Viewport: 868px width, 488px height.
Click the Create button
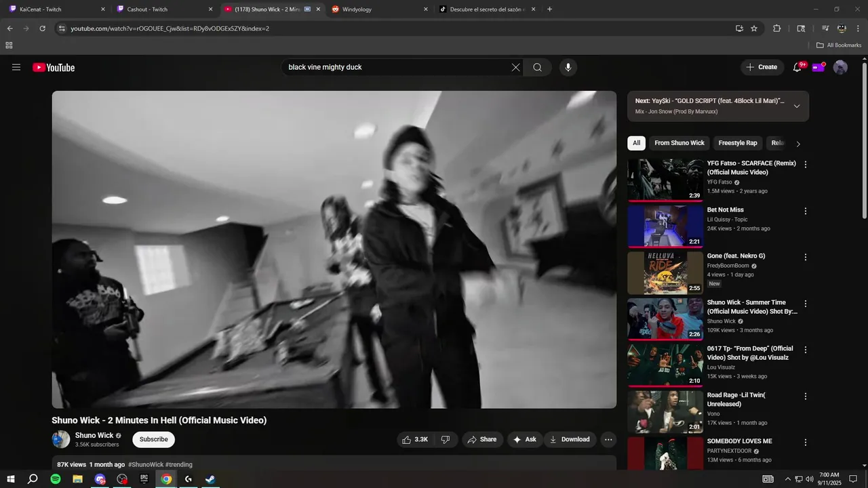coord(762,67)
